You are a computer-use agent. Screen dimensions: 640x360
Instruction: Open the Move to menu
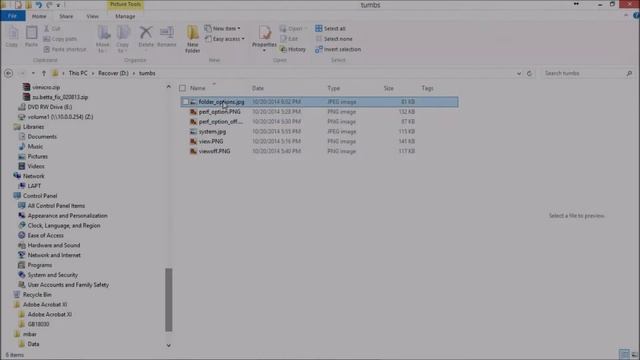[103, 39]
